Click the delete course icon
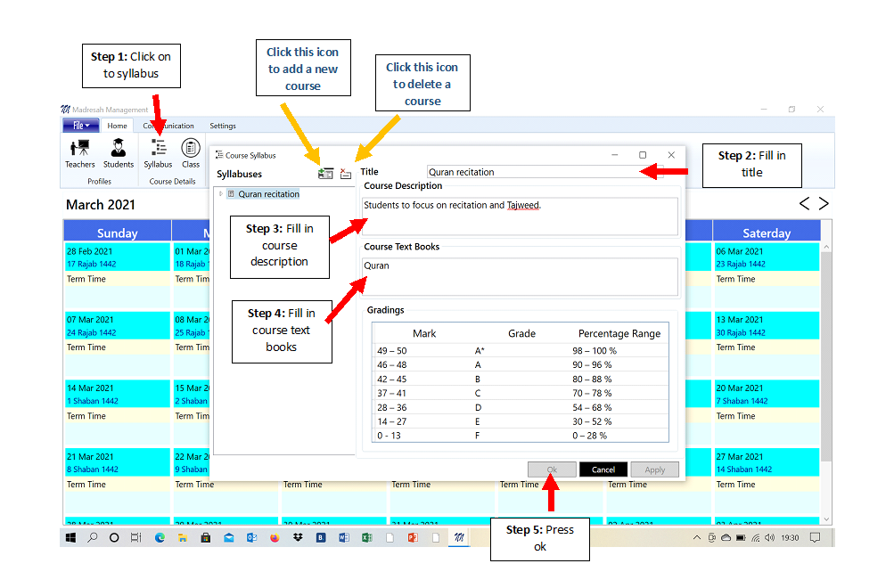This screenshot has width=894, height=588. click(346, 174)
